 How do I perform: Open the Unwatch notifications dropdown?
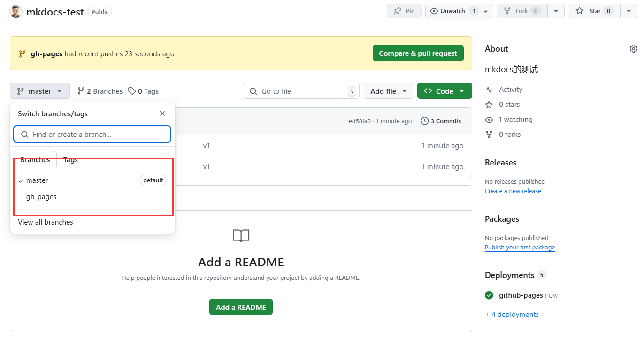click(459, 11)
